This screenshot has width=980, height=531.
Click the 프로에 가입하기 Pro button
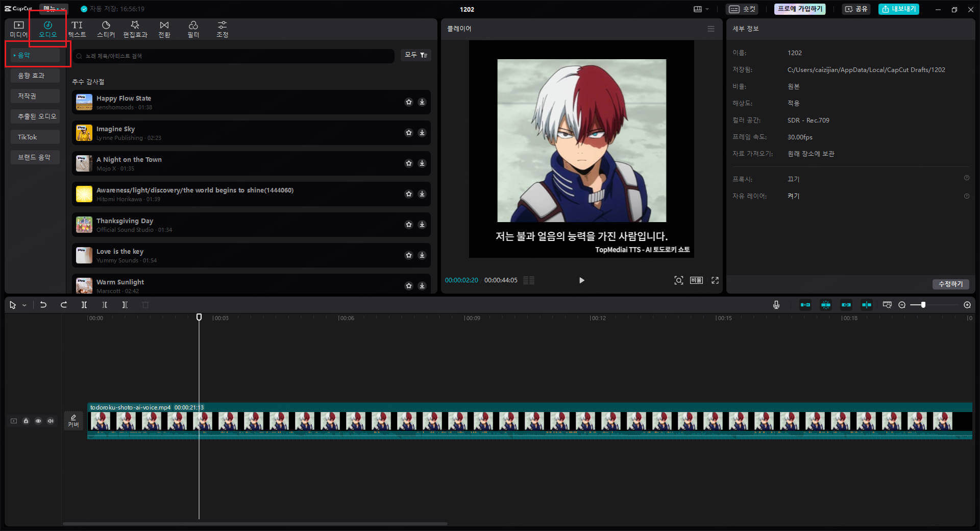pyautogui.click(x=800, y=9)
